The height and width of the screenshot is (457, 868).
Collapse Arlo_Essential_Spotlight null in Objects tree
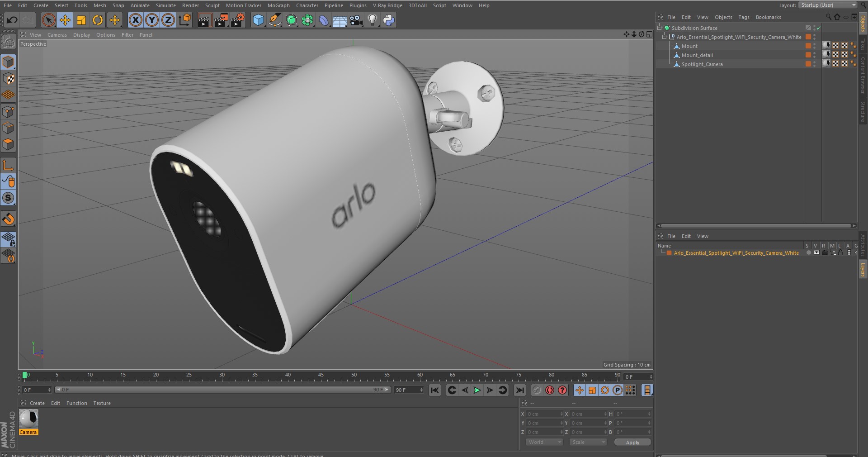coord(665,37)
